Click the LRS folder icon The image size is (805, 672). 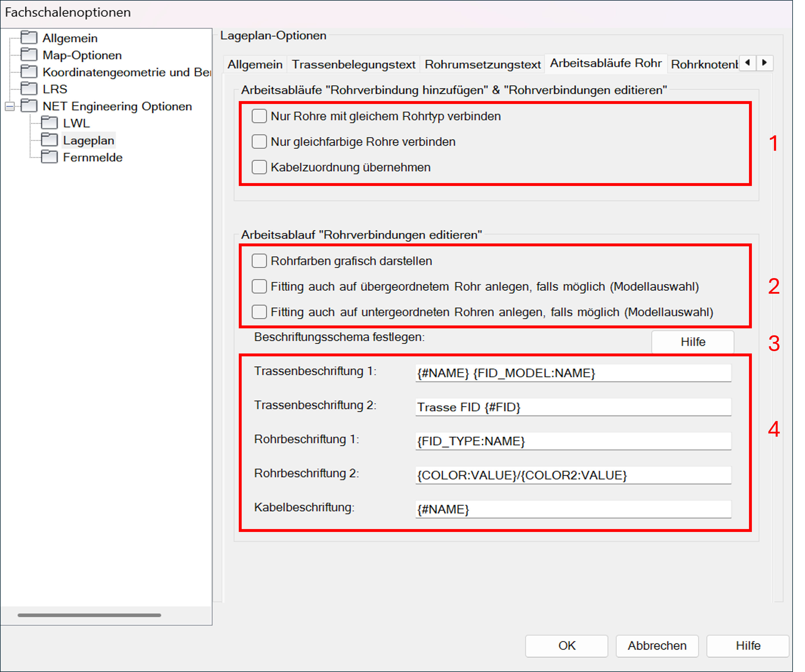pos(29,89)
